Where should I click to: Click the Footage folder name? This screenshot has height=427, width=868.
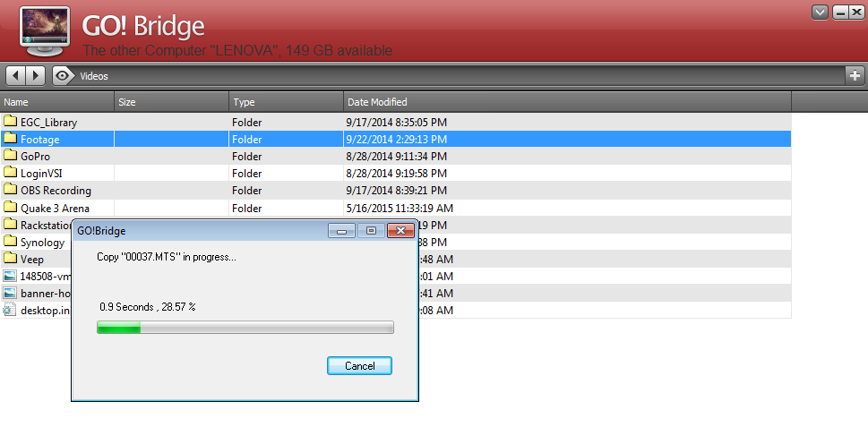coord(39,140)
